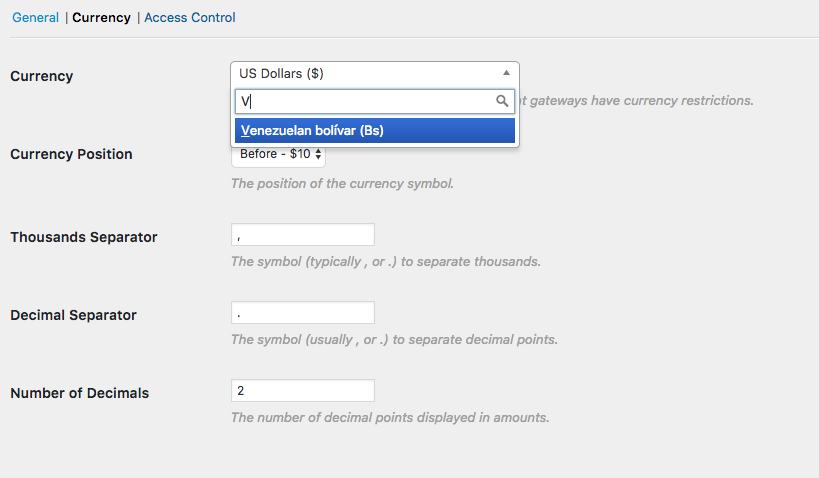Click the up-down arrows on Currency Position

[318, 154]
